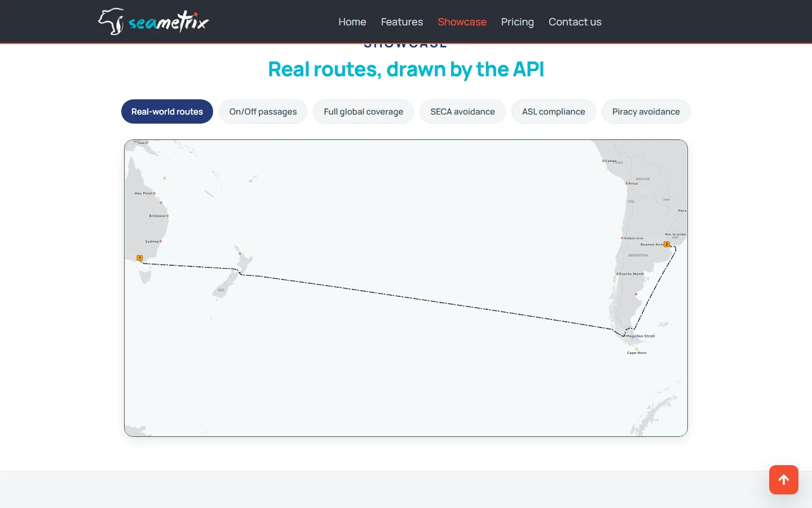The width and height of the screenshot is (812, 508).
Task: Navigate to Contact us
Action: [575, 22]
